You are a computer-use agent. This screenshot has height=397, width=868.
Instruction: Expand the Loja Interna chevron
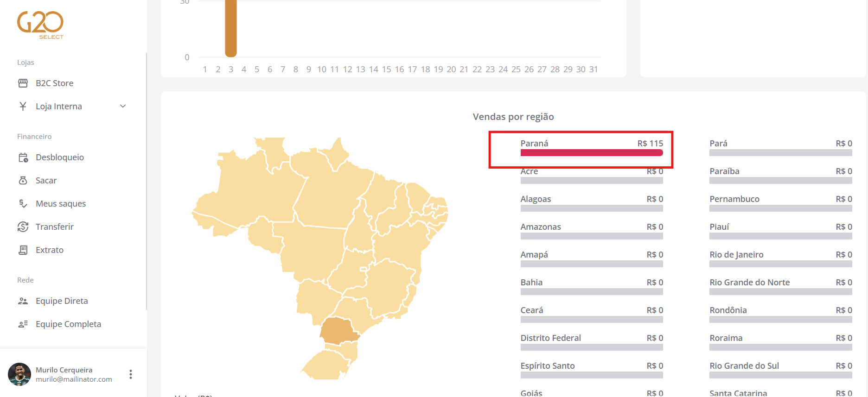coord(123,107)
